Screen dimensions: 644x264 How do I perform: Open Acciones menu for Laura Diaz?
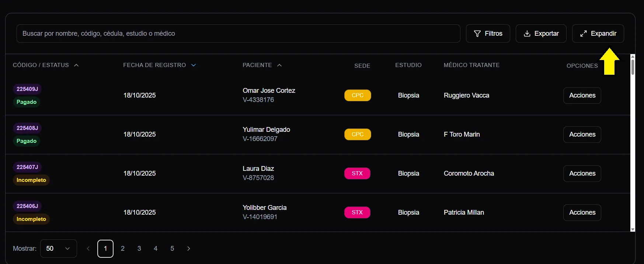582,173
